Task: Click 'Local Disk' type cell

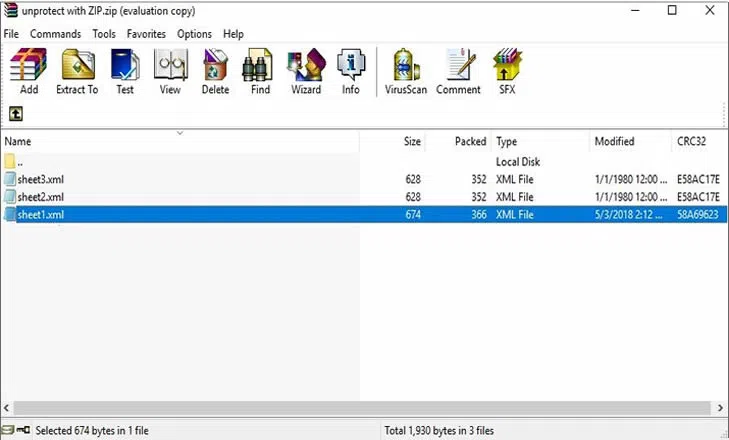Action: [518, 161]
